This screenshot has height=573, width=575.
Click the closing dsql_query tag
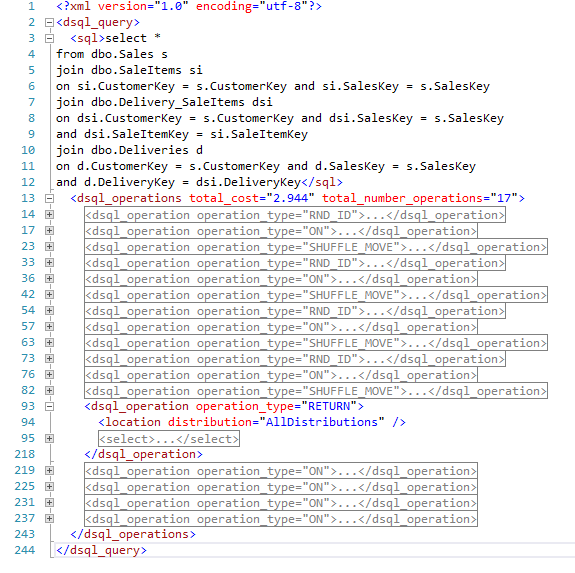pos(101,551)
